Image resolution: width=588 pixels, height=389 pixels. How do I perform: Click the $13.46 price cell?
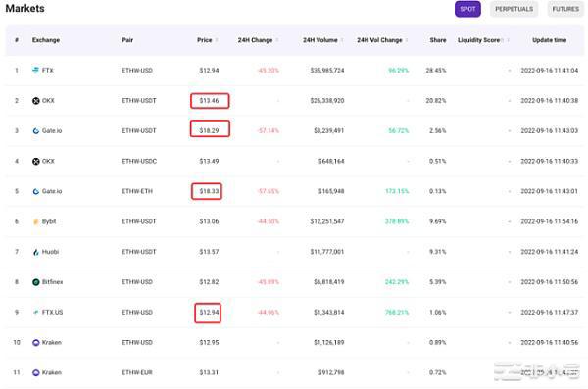pyautogui.click(x=210, y=101)
